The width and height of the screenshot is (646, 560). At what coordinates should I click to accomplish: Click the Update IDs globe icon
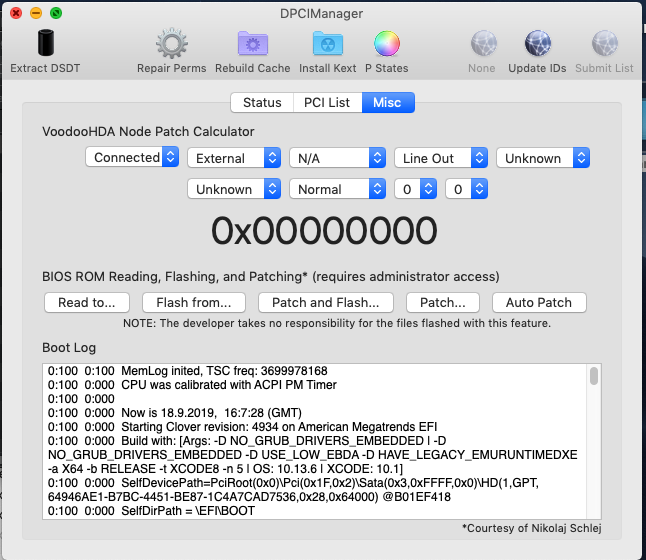(537, 45)
